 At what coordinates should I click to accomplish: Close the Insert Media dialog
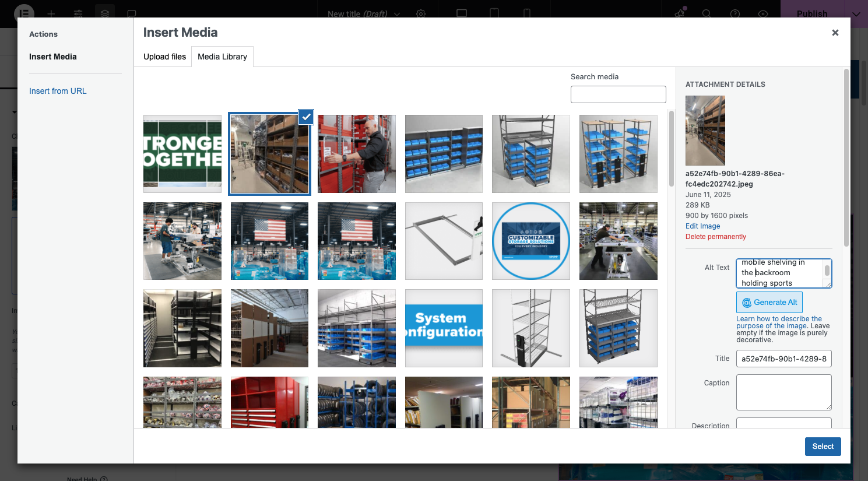[835, 33]
